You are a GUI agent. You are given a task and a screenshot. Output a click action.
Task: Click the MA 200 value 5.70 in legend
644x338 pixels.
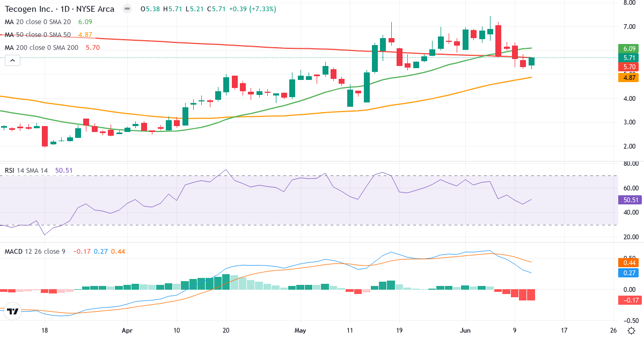(x=92, y=48)
